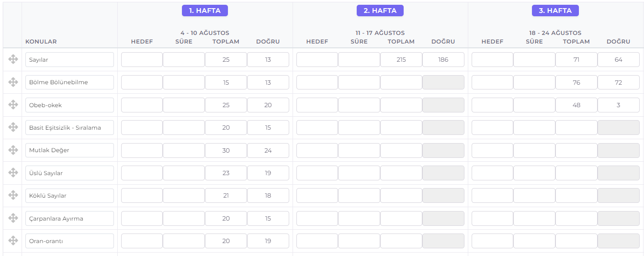The width and height of the screenshot is (644, 256).
Task: Click the 2. HAFTA label button
Action: (380, 11)
